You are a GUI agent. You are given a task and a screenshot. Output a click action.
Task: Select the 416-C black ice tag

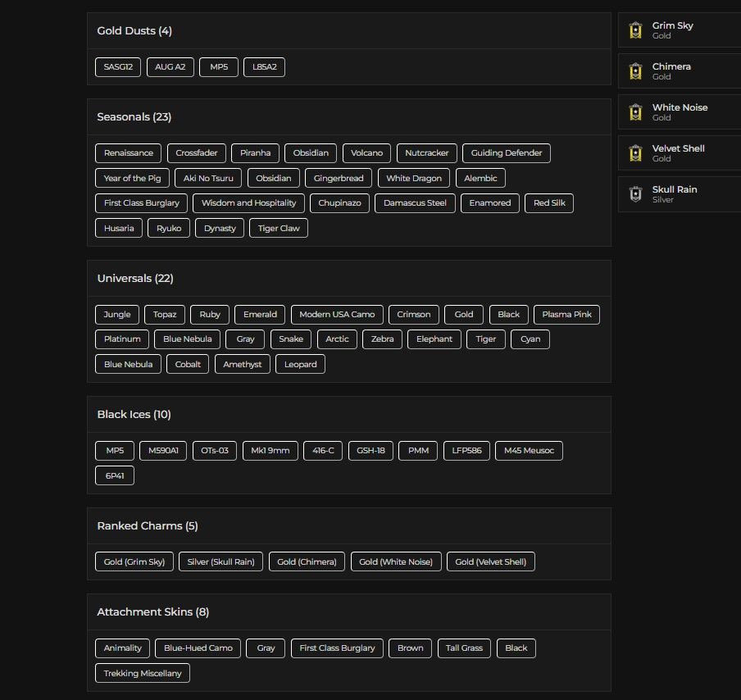point(323,451)
